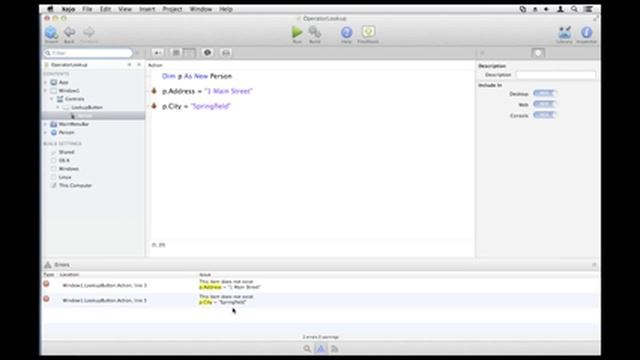Click the Description input field
This screenshot has height=360, width=640.
(556, 75)
